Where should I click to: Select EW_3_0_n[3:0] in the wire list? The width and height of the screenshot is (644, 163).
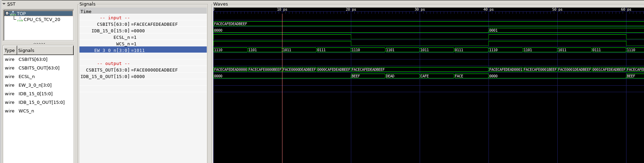[x=35, y=85]
